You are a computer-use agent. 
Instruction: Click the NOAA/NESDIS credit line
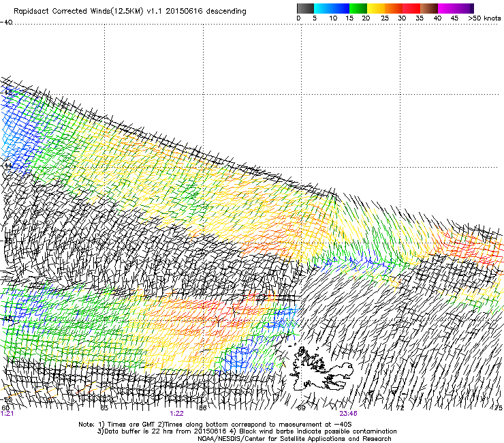pyautogui.click(x=294, y=439)
